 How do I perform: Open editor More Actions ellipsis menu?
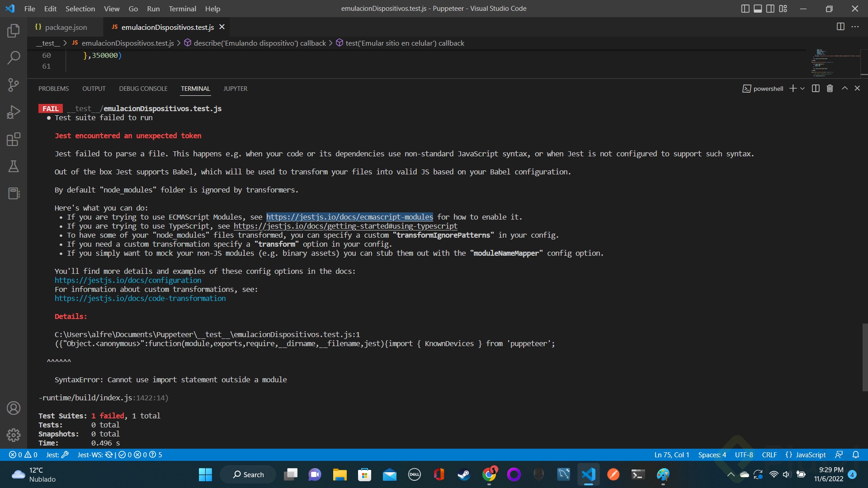coord(855,27)
